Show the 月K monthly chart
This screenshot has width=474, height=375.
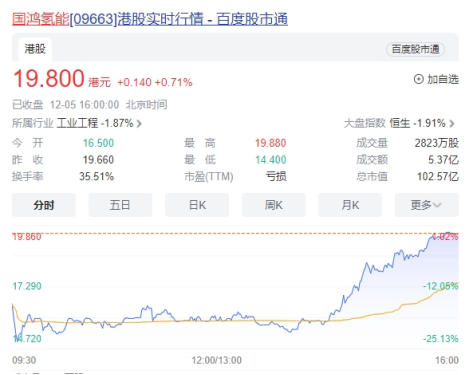pos(350,205)
